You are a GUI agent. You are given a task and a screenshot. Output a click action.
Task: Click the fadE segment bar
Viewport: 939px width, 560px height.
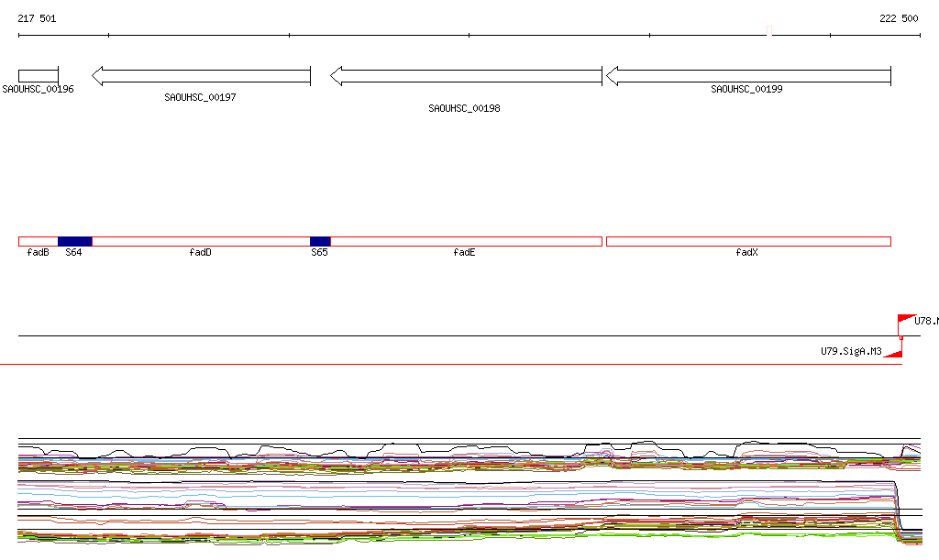point(466,241)
